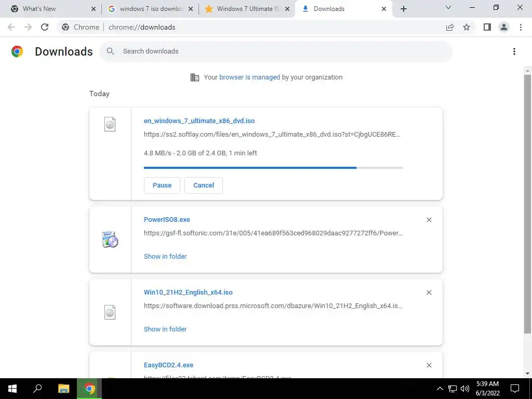Open Chrome side panel
Viewport: 532px width, 399px height.
tap(487, 27)
